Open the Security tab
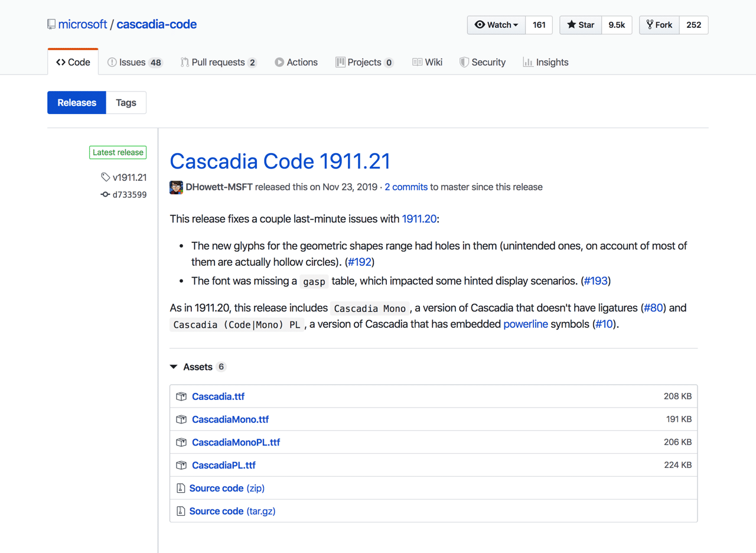Image resolution: width=756 pixels, height=553 pixels. (488, 61)
